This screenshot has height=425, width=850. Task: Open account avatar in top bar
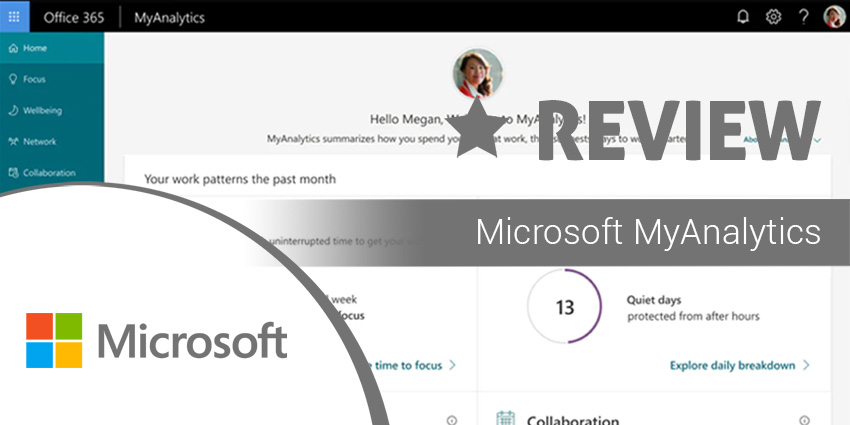tap(834, 17)
